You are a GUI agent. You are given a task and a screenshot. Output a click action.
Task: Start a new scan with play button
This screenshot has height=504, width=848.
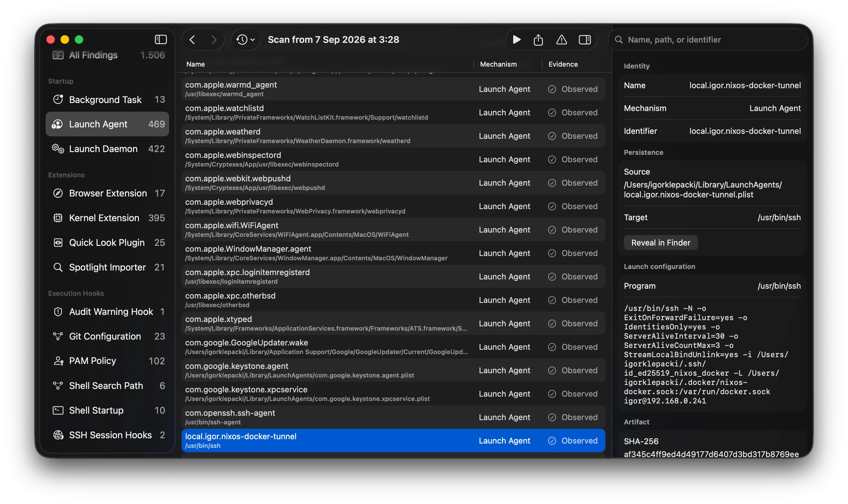click(x=516, y=40)
